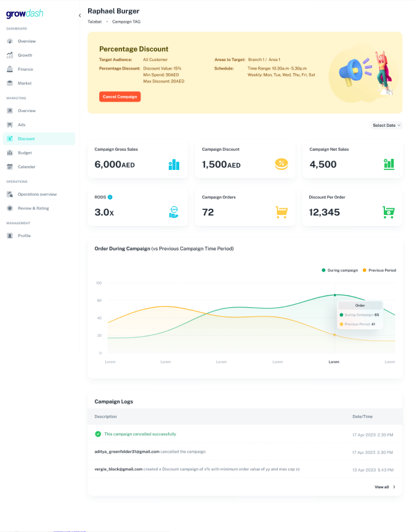Collapse the sidebar with the chevron button

[79, 15]
